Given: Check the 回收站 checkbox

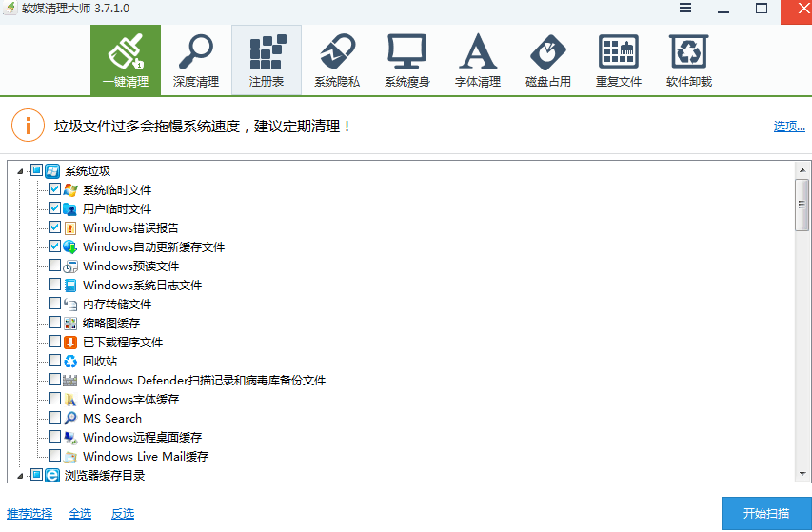Looking at the screenshot, I should point(54,360).
